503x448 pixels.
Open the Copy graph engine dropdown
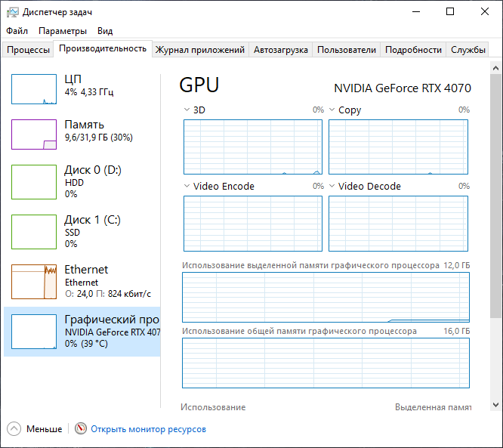332,110
